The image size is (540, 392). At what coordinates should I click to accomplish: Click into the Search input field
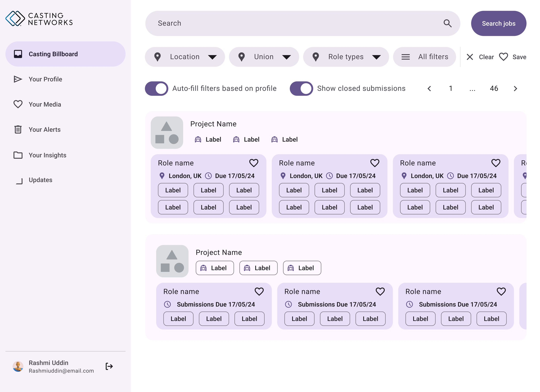[286, 23]
